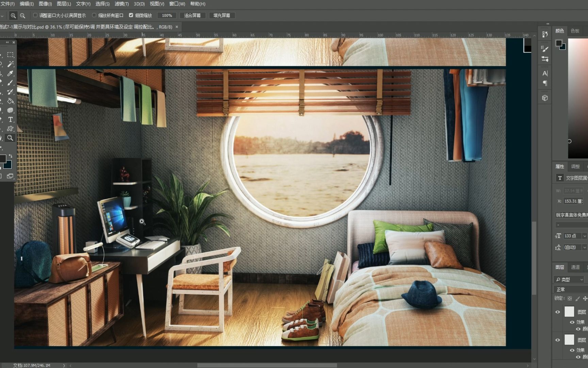Open font style dropdown below font name

572,225
